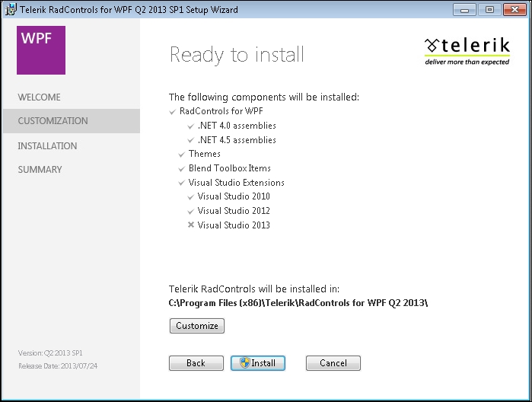This screenshot has height=402, width=532.
Task: Click the checkmark beside Blend Toolbox Items
Action: click(x=181, y=169)
